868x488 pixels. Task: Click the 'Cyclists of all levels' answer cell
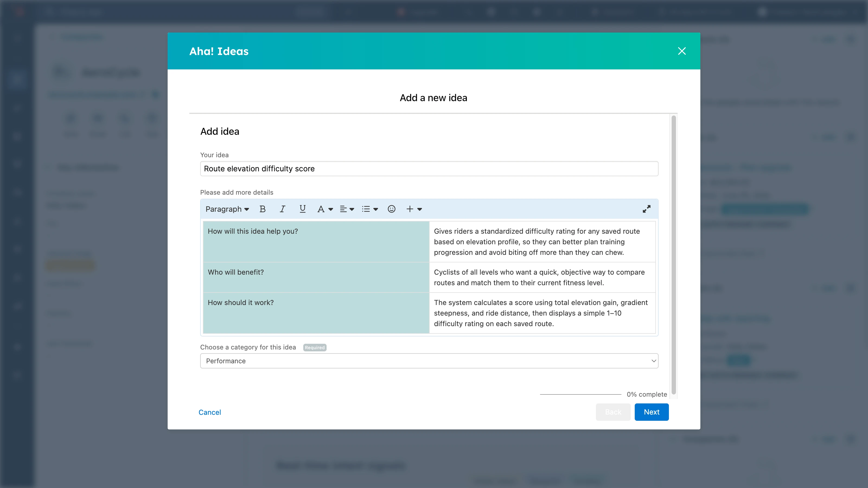[542, 277]
